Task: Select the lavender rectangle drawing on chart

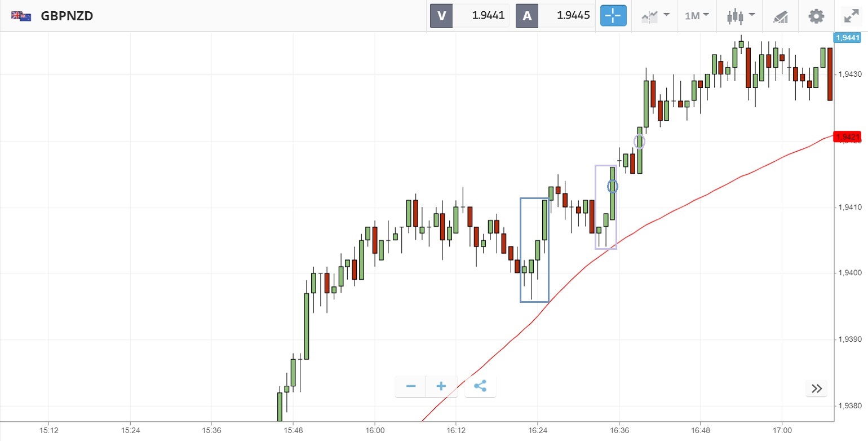Action: pyautogui.click(x=596, y=209)
